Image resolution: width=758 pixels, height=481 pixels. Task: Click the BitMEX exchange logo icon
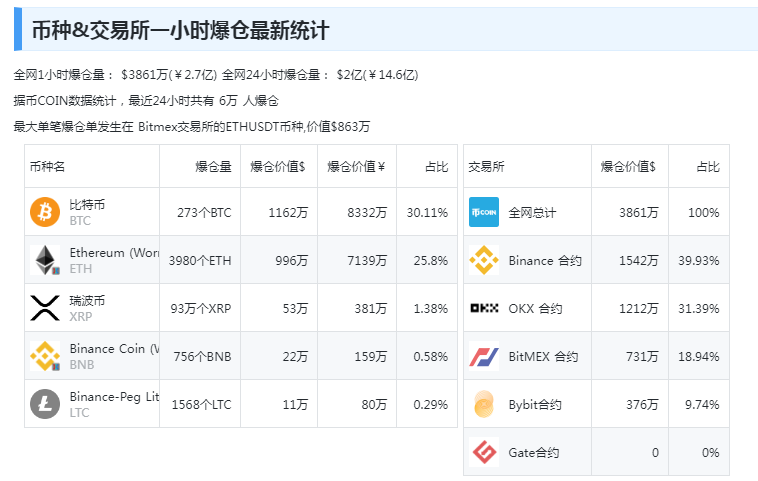(x=484, y=356)
